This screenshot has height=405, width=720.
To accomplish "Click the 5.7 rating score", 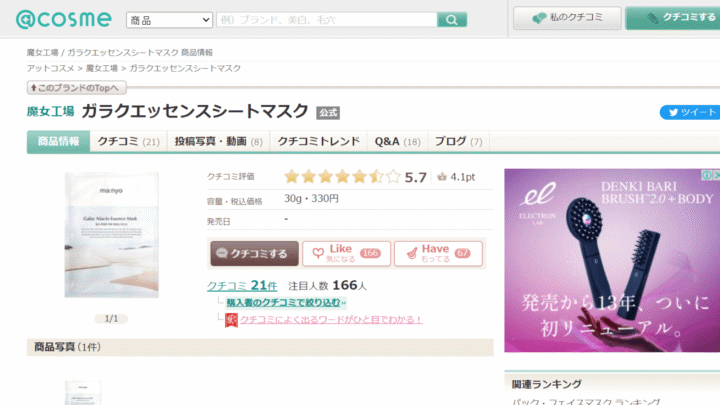I will pos(416,177).
